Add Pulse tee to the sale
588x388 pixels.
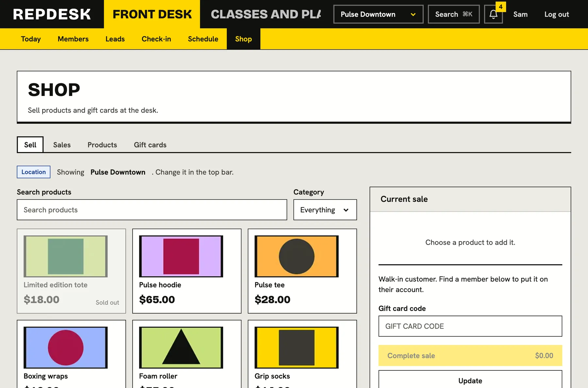[x=302, y=271]
